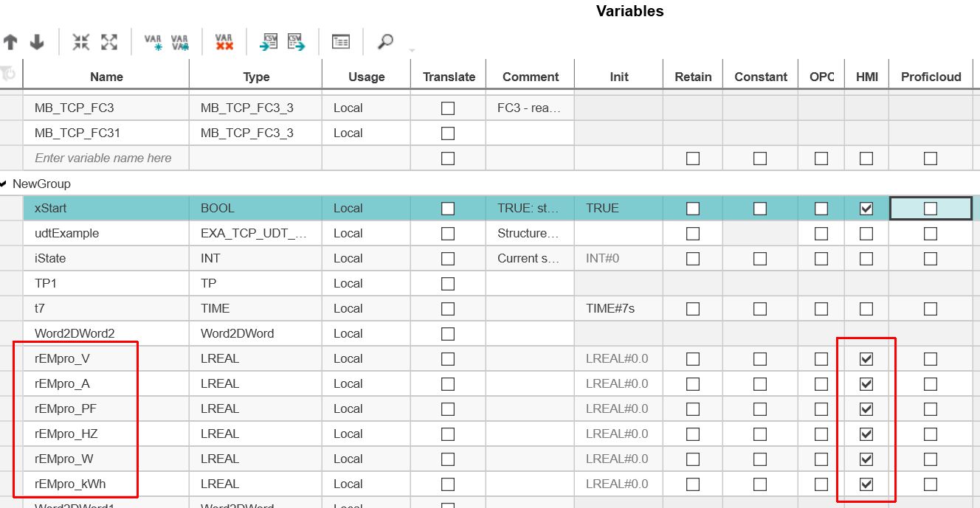Viewport: 980px width, 508px height.
Task: Enable HMI checkbox for xStart variable
Action: pos(866,208)
